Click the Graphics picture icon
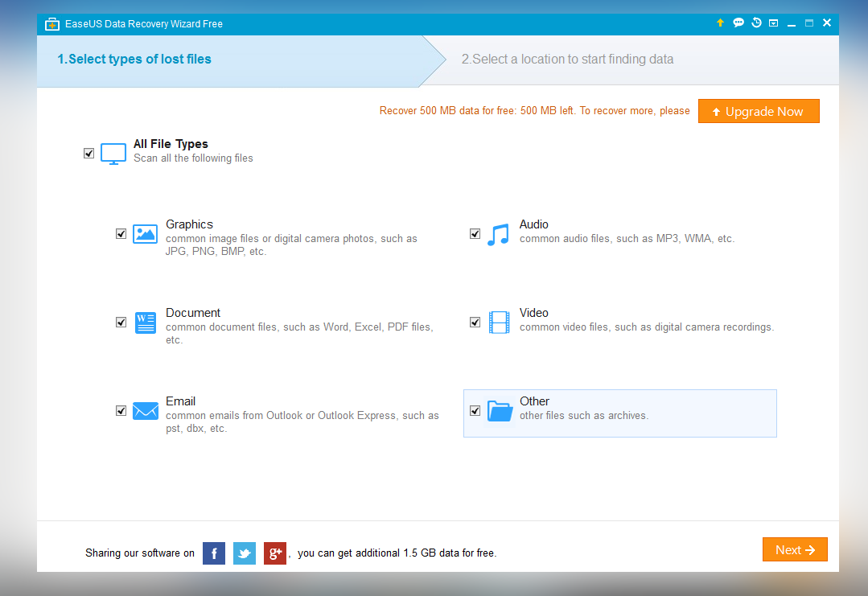The height and width of the screenshot is (596, 868). 145,234
